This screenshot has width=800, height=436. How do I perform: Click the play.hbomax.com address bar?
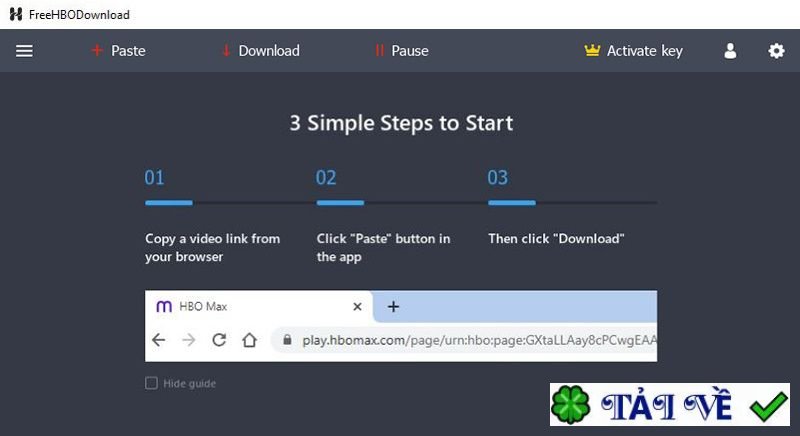point(464,340)
